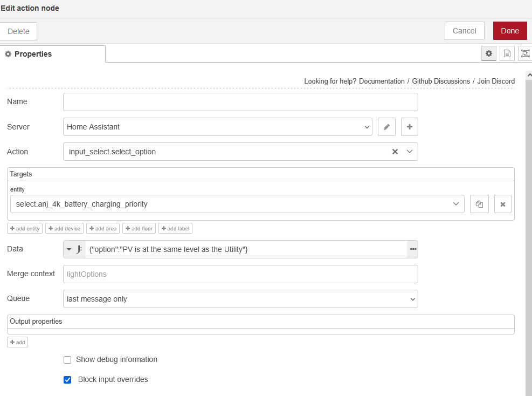Remove the entity target with X icon
The width and height of the screenshot is (532, 396).
502,204
